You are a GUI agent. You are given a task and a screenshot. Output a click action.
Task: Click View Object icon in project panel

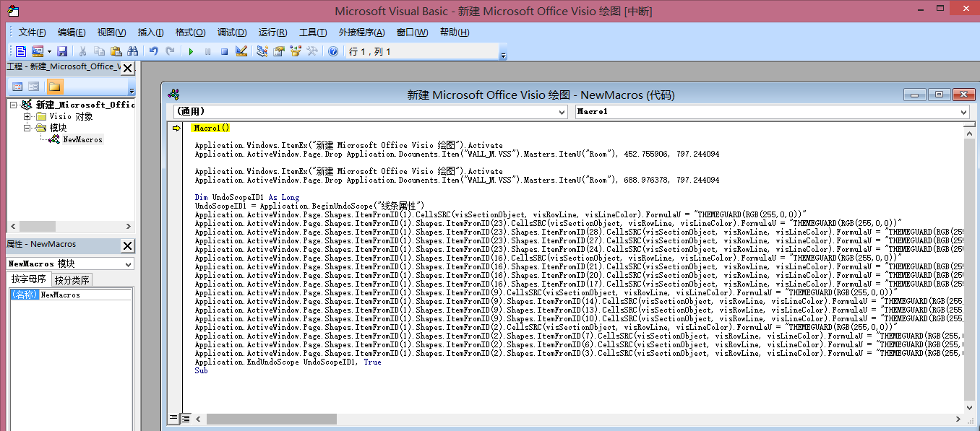(x=34, y=87)
